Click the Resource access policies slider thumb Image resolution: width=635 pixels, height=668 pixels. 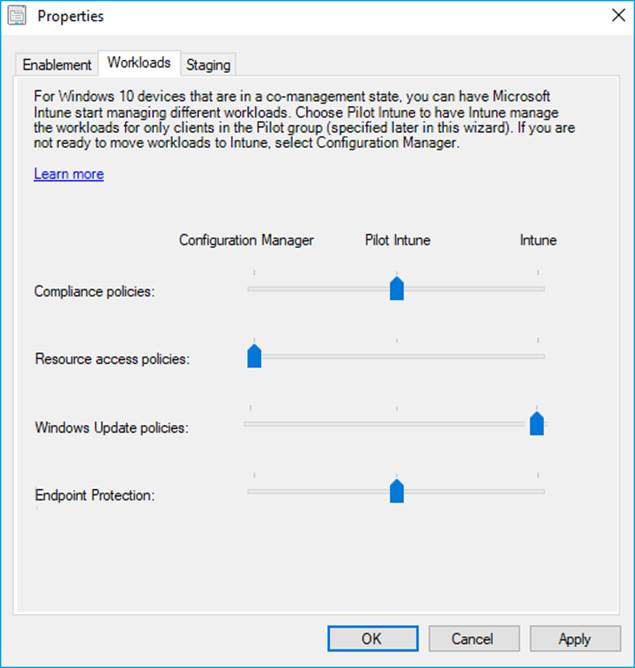click(254, 356)
